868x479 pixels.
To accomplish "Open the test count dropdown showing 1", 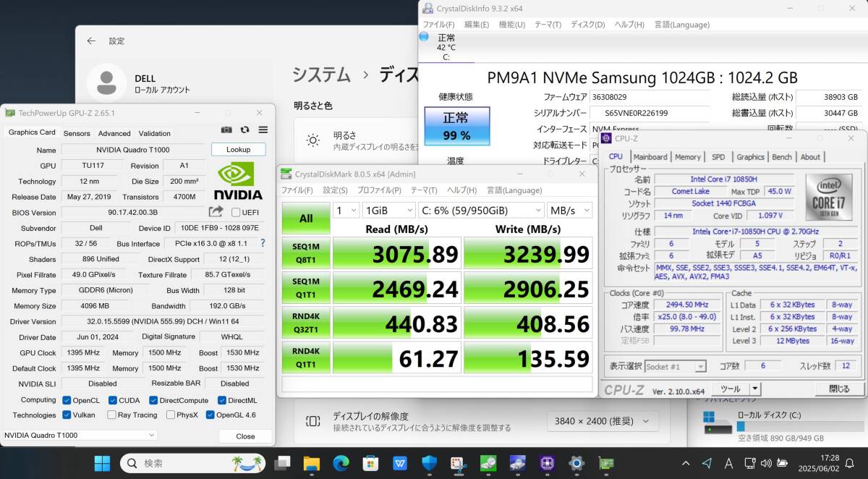I will pyautogui.click(x=346, y=210).
